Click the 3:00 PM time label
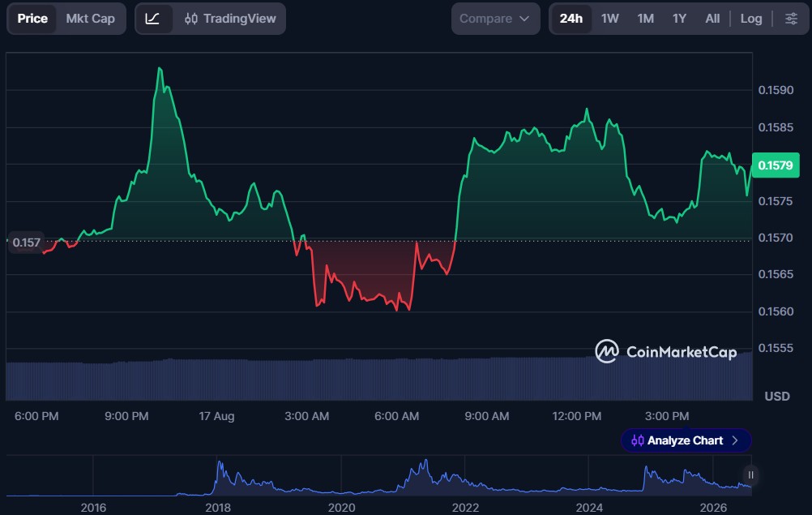Image resolution: width=812 pixels, height=515 pixels. click(667, 416)
